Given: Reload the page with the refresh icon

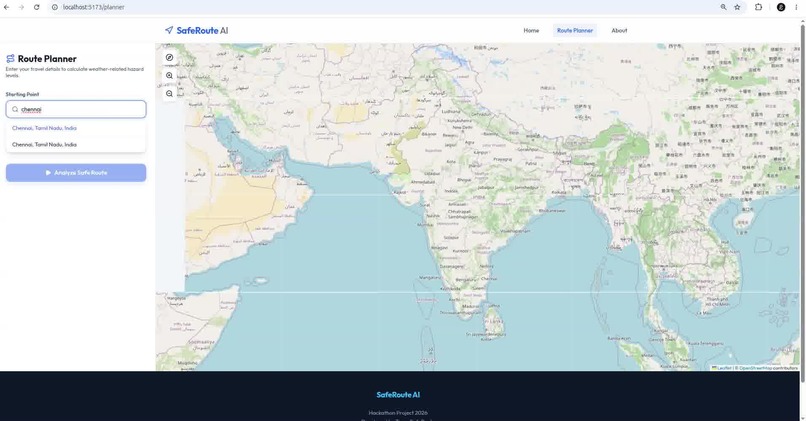Looking at the screenshot, I should [x=36, y=7].
